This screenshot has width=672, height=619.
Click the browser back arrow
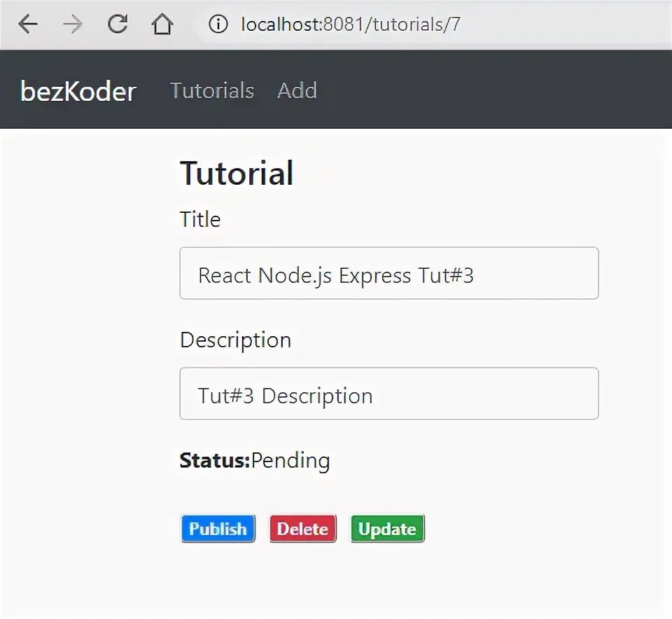point(28,25)
